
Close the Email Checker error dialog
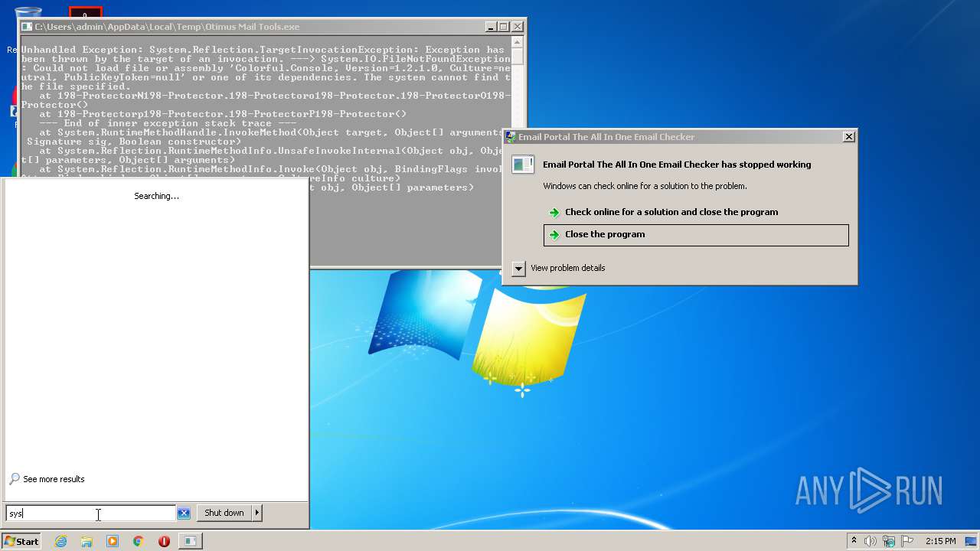pyautogui.click(x=848, y=136)
